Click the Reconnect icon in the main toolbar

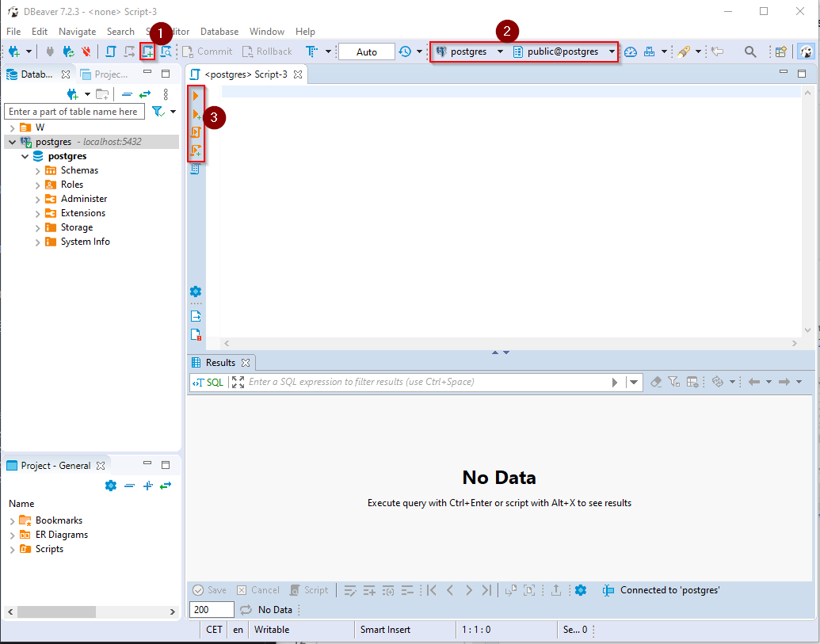(68, 51)
